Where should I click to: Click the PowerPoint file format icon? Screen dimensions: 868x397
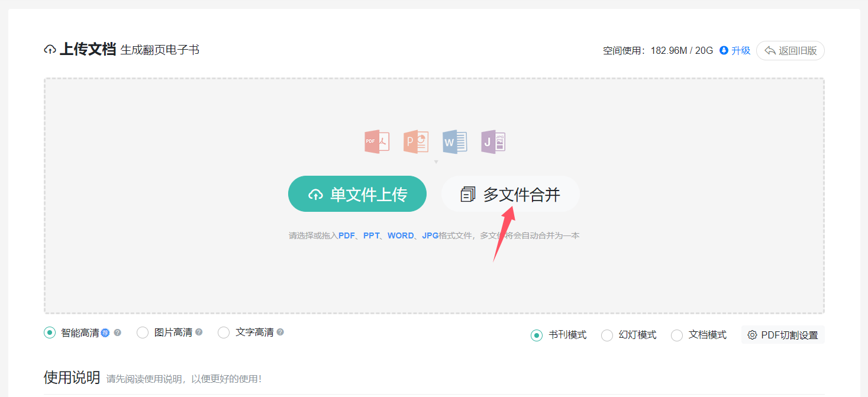point(415,142)
